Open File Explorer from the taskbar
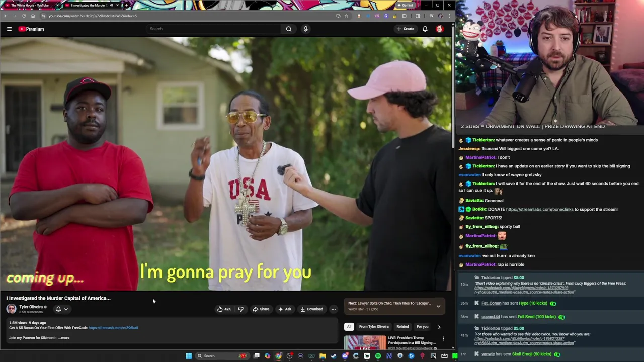 point(323,356)
